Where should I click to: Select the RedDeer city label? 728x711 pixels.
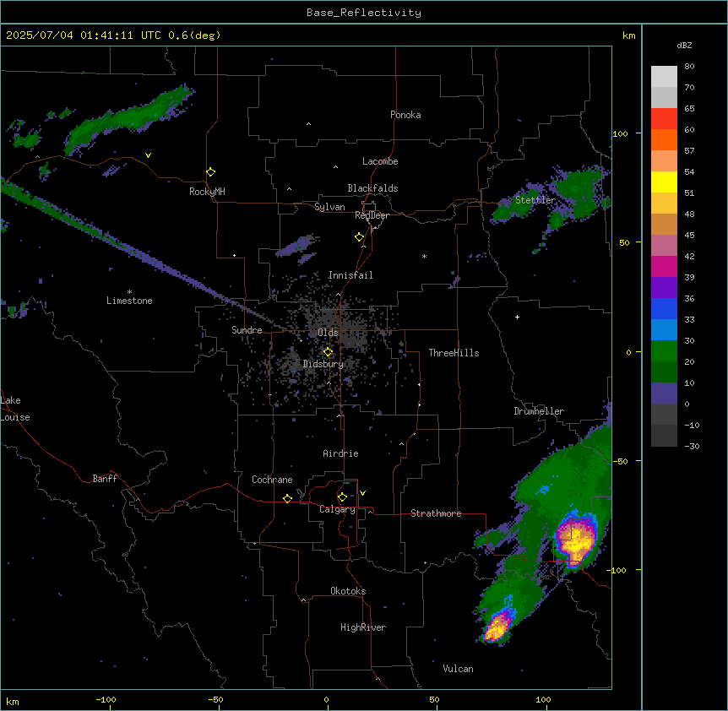coord(372,215)
